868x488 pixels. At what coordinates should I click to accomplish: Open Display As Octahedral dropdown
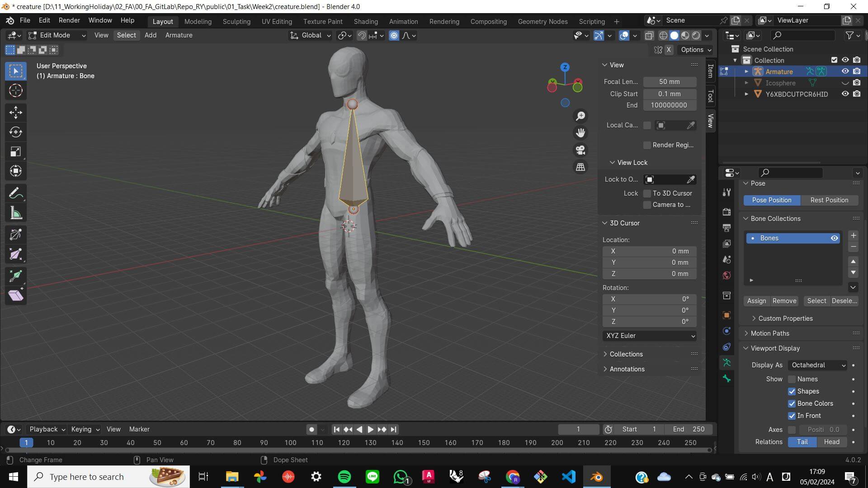(818, 365)
